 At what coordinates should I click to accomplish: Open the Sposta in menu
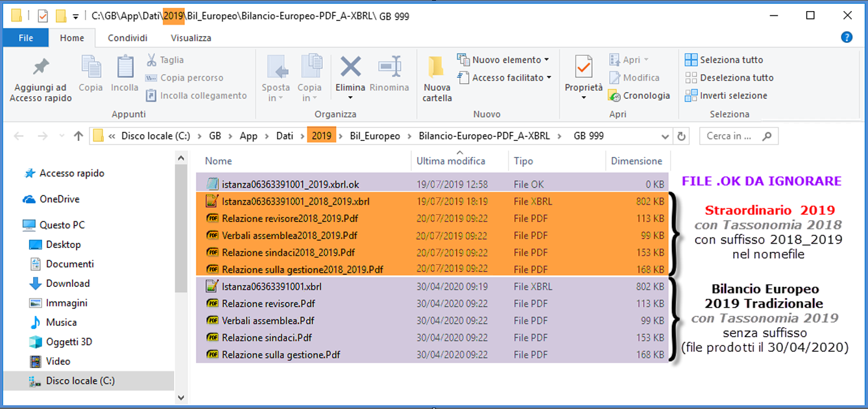click(276, 79)
